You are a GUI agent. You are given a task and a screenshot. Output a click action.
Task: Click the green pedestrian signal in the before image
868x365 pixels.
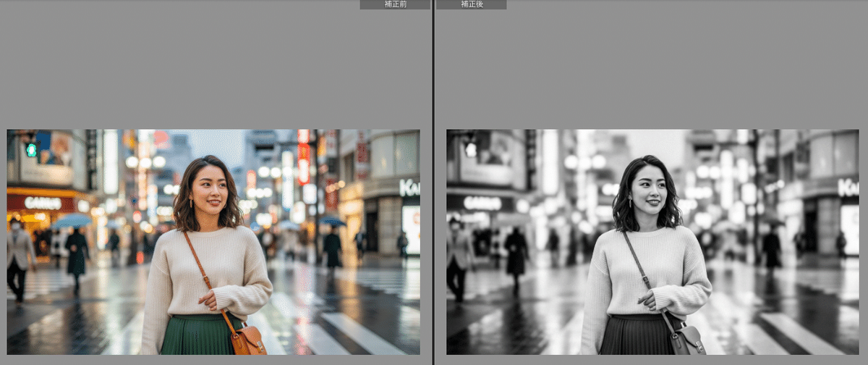pyautogui.click(x=30, y=149)
